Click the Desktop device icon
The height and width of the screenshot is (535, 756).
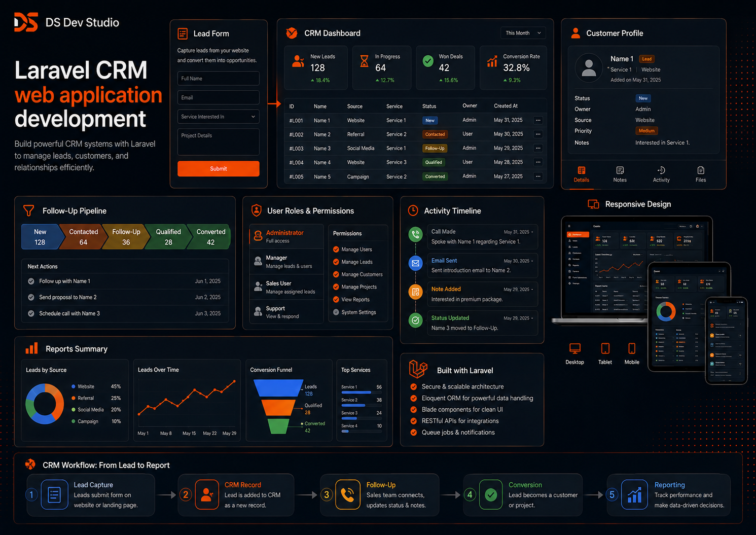pyautogui.click(x=575, y=348)
